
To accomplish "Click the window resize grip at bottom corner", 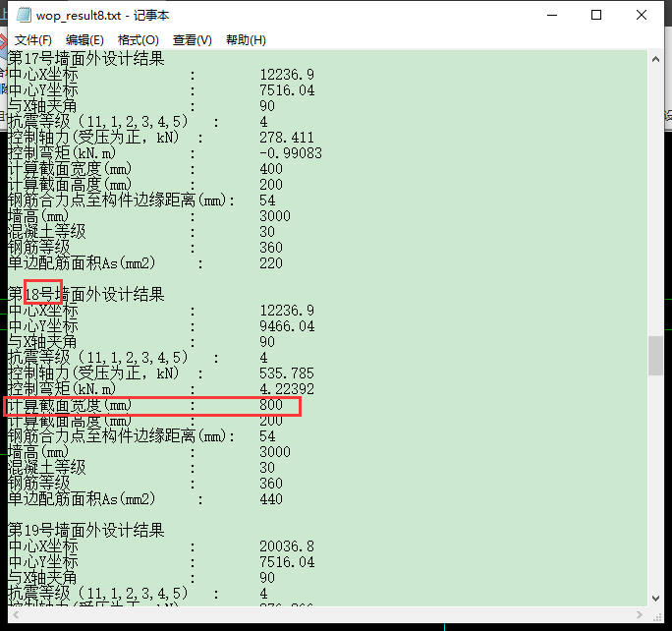I will coord(657,617).
